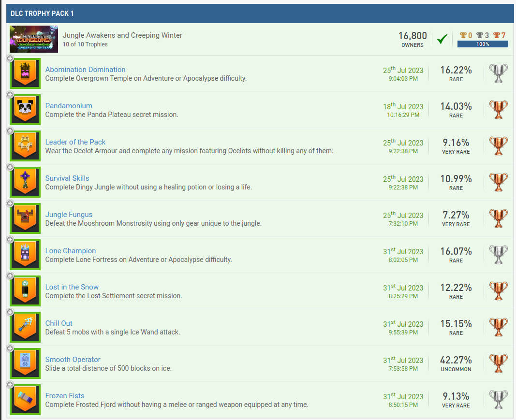Click the Jungle Awakens and Creeping Winter thumbnail
The height and width of the screenshot is (420, 516).
pos(34,39)
